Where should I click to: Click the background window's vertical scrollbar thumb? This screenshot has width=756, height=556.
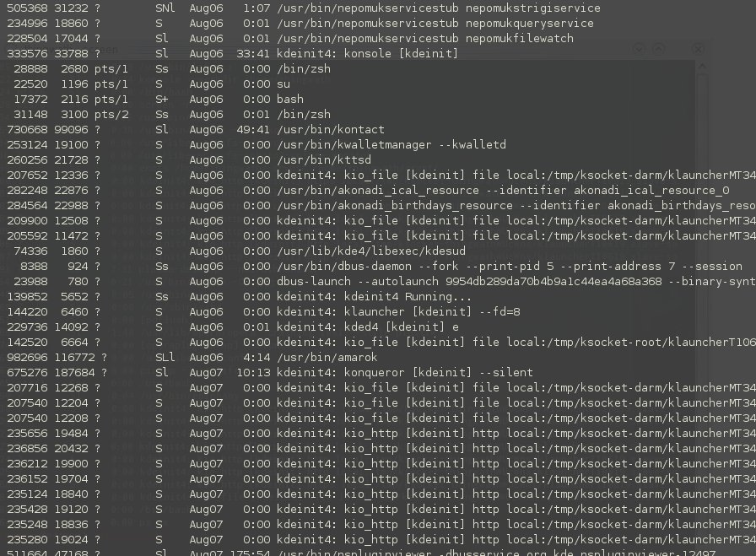click(x=702, y=222)
